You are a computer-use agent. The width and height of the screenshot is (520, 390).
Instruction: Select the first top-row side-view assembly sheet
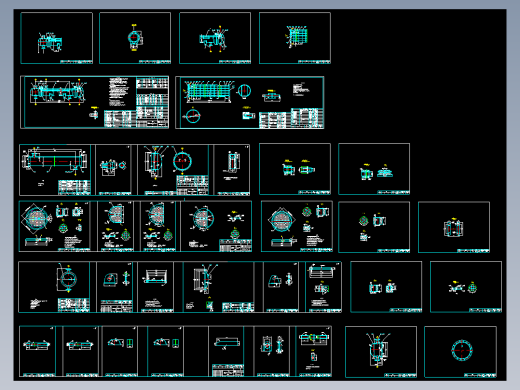[57, 38]
